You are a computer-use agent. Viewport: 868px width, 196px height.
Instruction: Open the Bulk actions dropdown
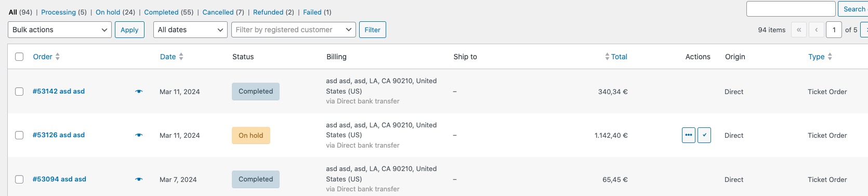point(60,30)
